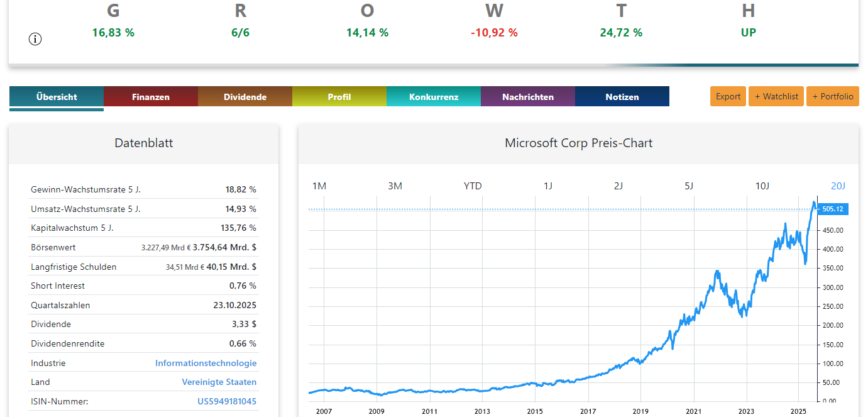The width and height of the screenshot is (868, 417).
Task: Click the G score 16,83 %
Action: click(113, 33)
